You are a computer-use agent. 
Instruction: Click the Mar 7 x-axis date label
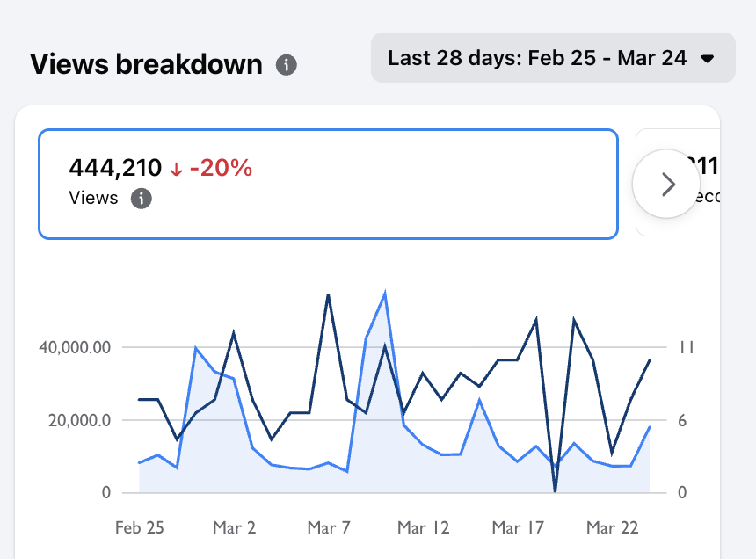tap(329, 528)
